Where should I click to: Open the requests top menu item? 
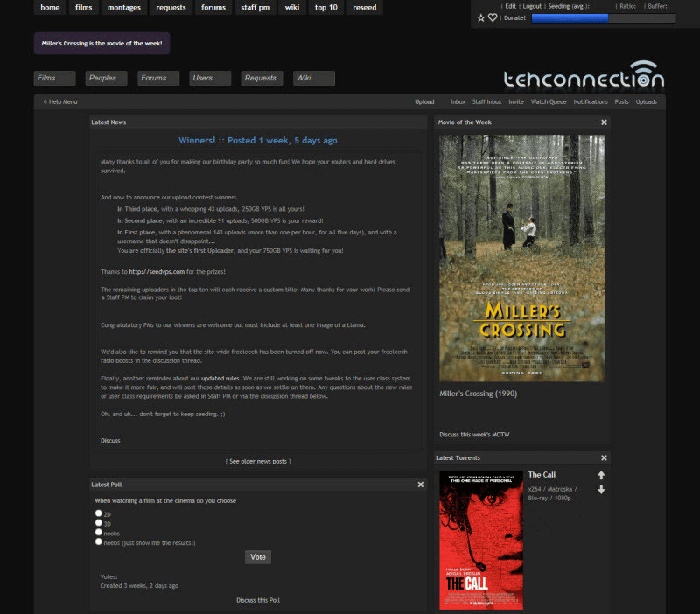coord(171,8)
